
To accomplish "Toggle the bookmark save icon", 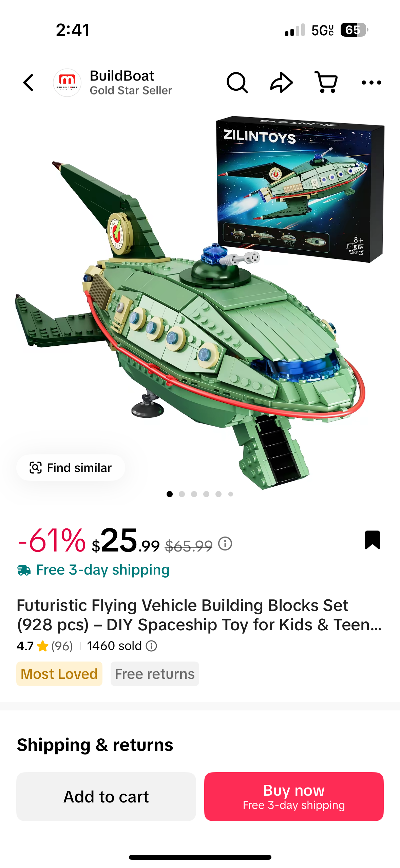I will pos(373,540).
